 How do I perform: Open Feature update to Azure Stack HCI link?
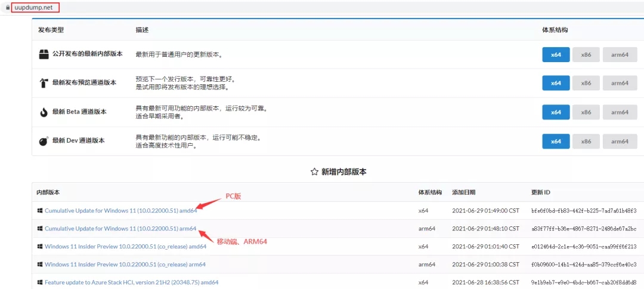click(131, 282)
